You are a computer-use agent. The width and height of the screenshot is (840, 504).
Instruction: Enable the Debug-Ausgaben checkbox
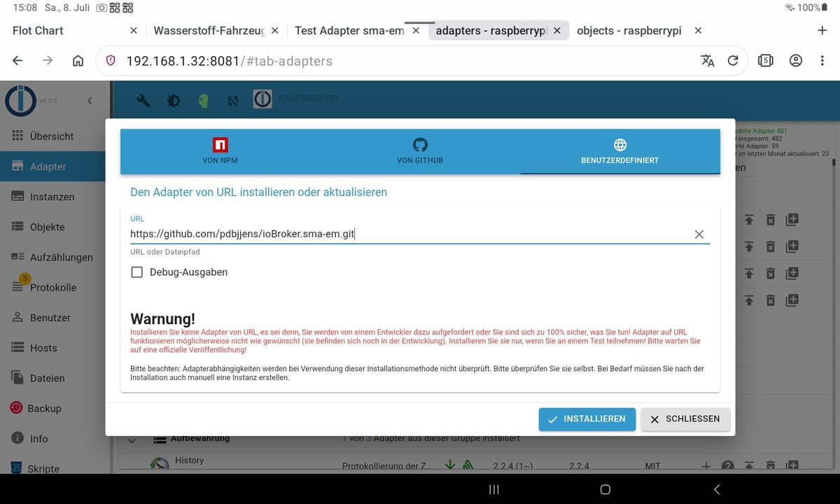pyautogui.click(x=137, y=272)
